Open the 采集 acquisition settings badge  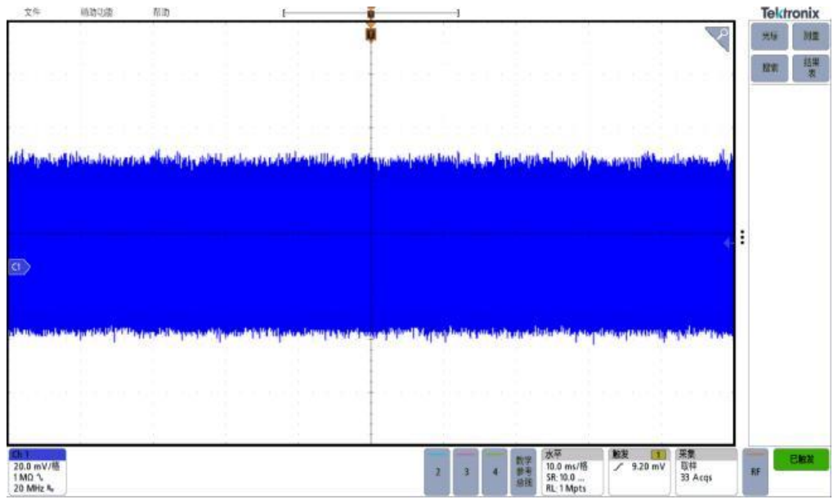pyautogui.click(x=706, y=472)
